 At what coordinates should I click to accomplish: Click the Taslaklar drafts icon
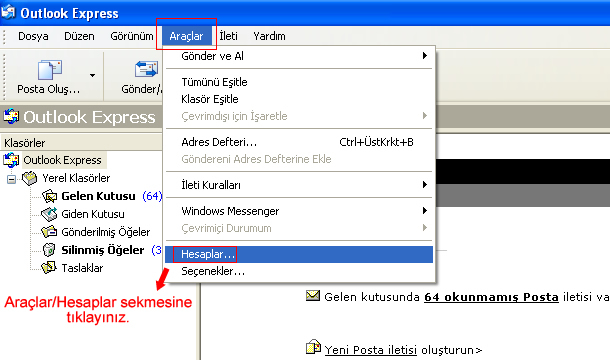pyautogui.click(x=49, y=268)
